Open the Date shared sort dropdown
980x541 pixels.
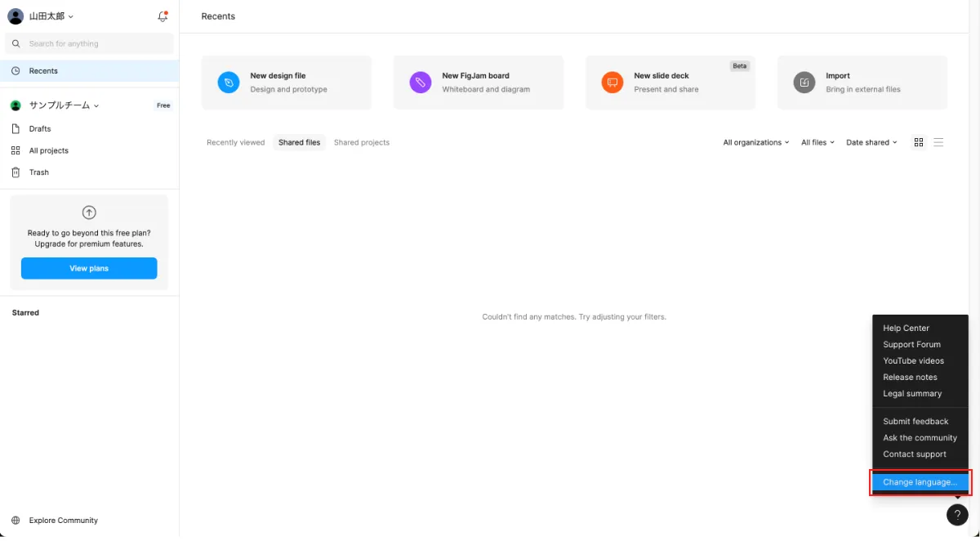(871, 142)
